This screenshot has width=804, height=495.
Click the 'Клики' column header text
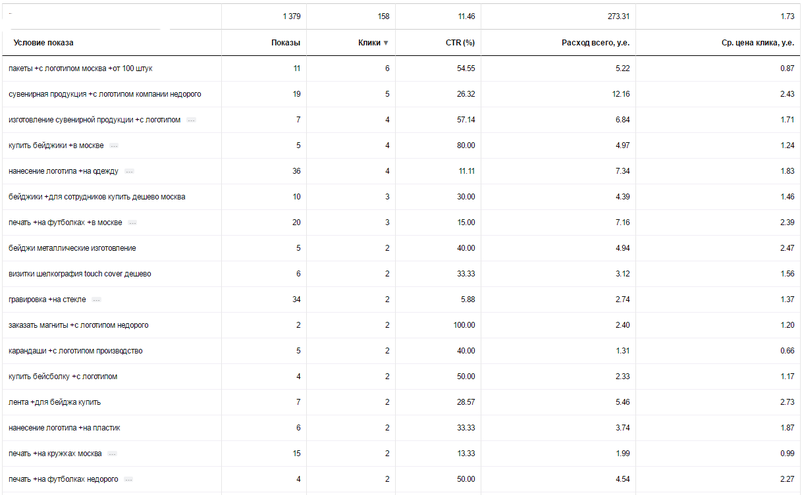(x=369, y=43)
